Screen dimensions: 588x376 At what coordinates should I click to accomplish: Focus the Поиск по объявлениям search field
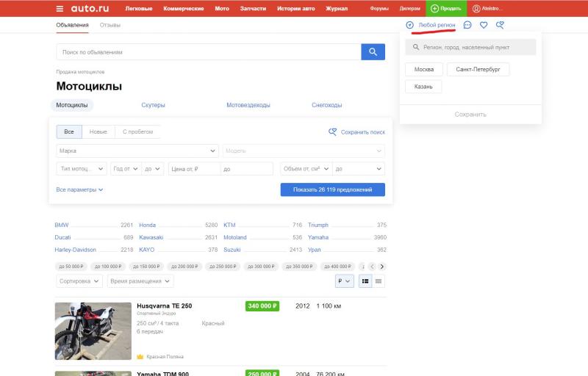point(209,51)
